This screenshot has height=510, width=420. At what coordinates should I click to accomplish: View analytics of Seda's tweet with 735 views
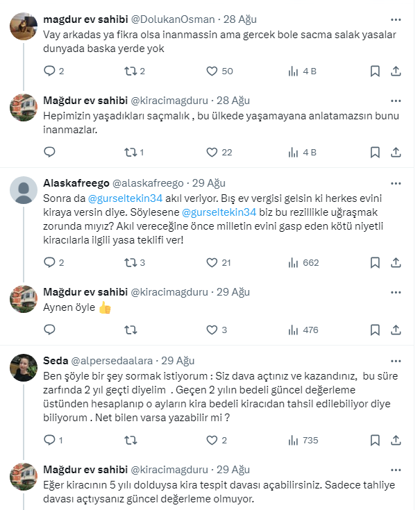tap(292, 440)
